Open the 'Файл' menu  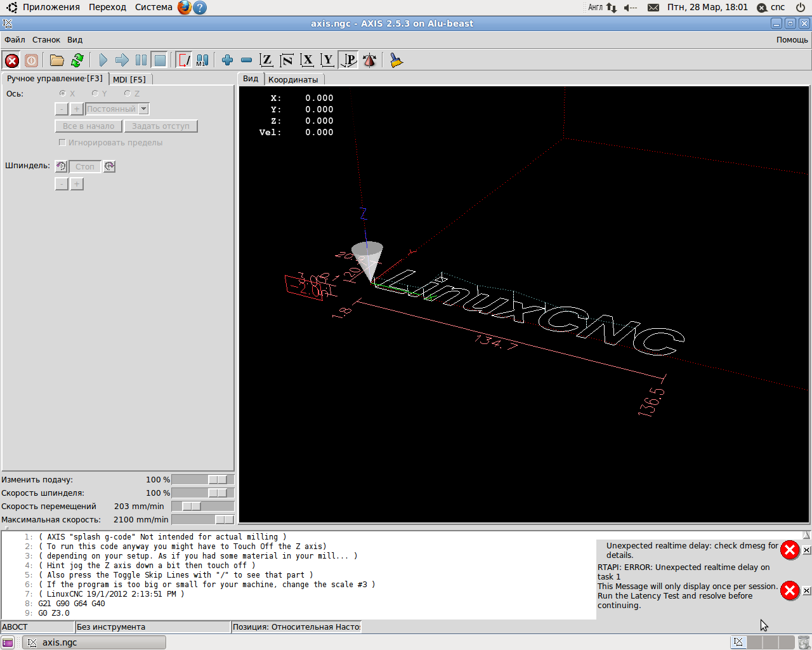(x=15, y=39)
